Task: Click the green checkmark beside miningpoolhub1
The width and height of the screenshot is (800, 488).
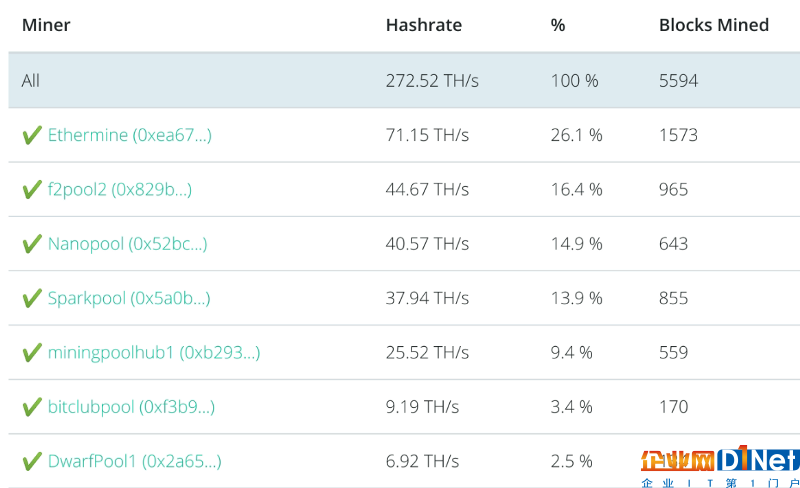Action: 32,353
